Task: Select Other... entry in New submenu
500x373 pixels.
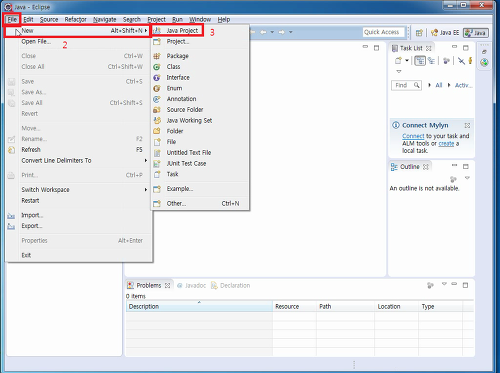Action: (x=200, y=203)
